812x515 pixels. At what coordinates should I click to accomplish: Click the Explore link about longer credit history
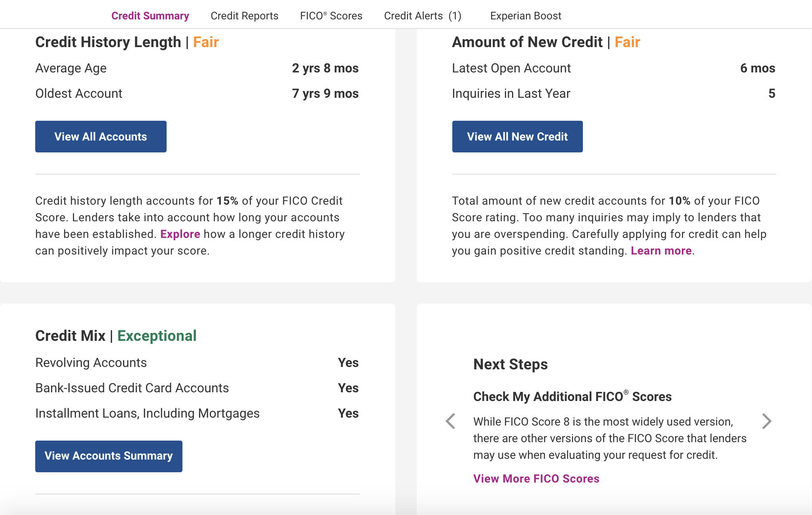[x=180, y=234]
